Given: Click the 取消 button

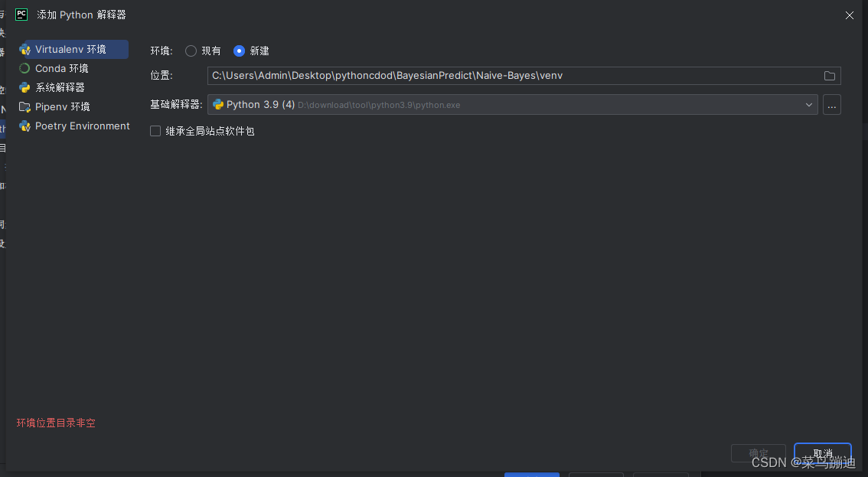Looking at the screenshot, I should [823, 452].
